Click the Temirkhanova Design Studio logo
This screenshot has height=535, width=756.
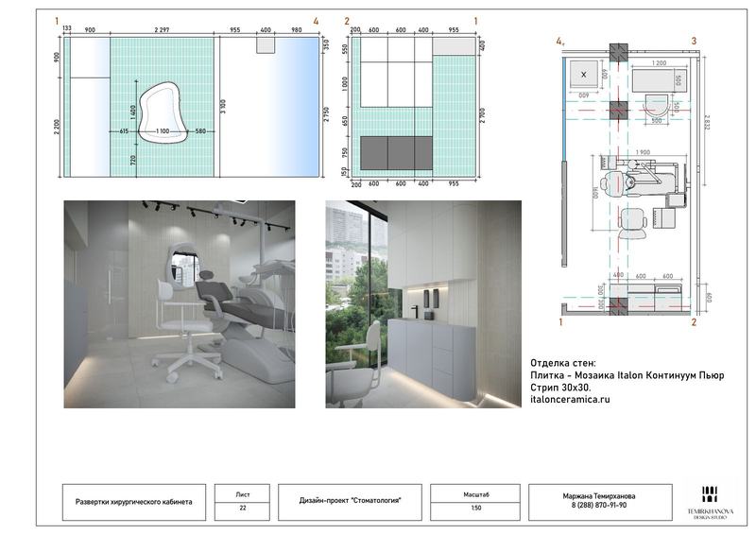[711, 503]
